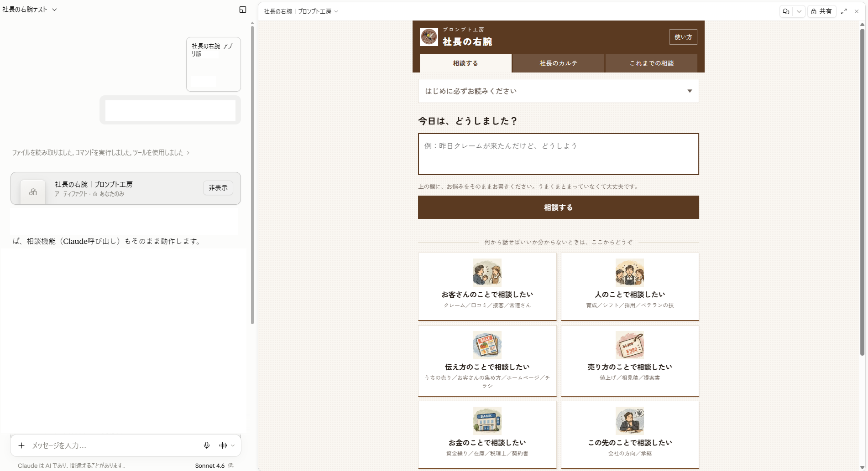Click the thinking businessman illustration
The image size is (868, 471).
click(x=630, y=420)
